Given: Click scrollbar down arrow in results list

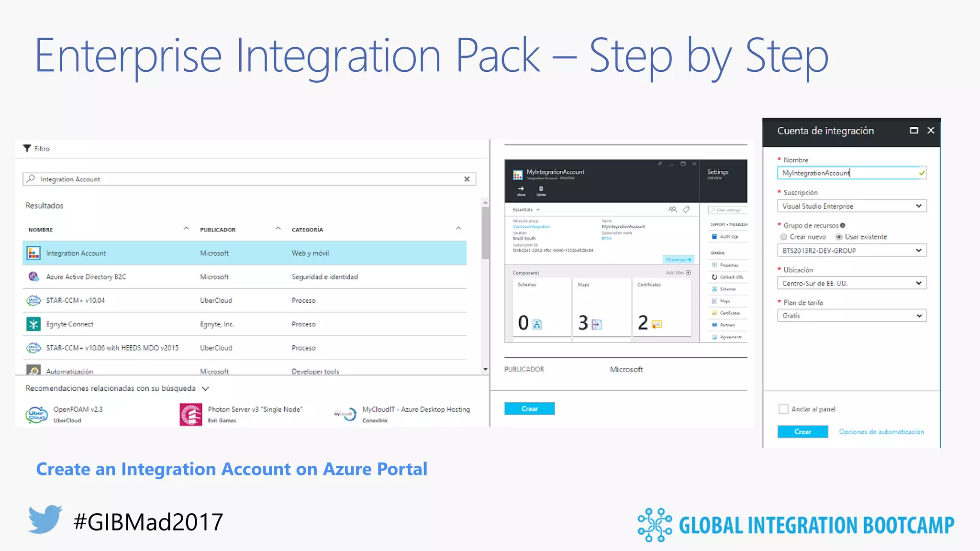Looking at the screenshot, I should click(x=485, y=369).
